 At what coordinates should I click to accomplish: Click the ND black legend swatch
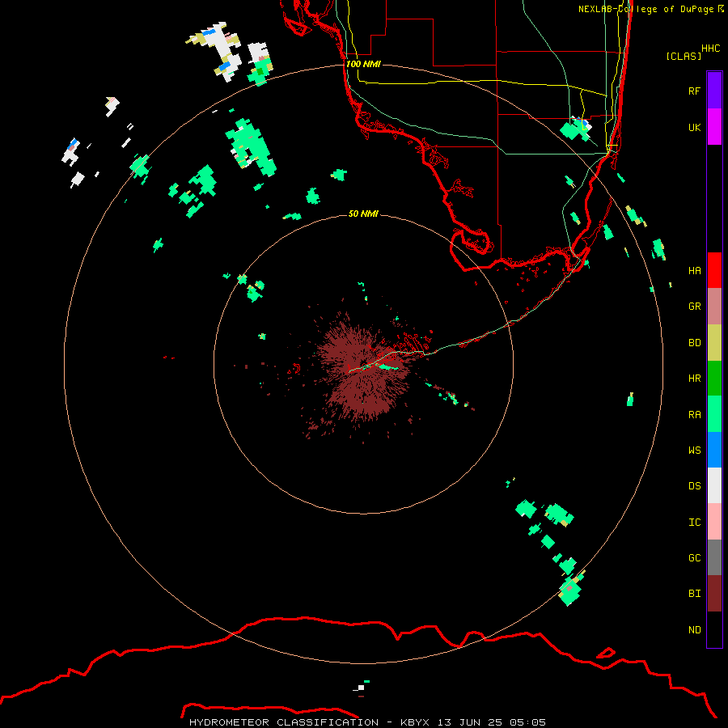point(714,629)
